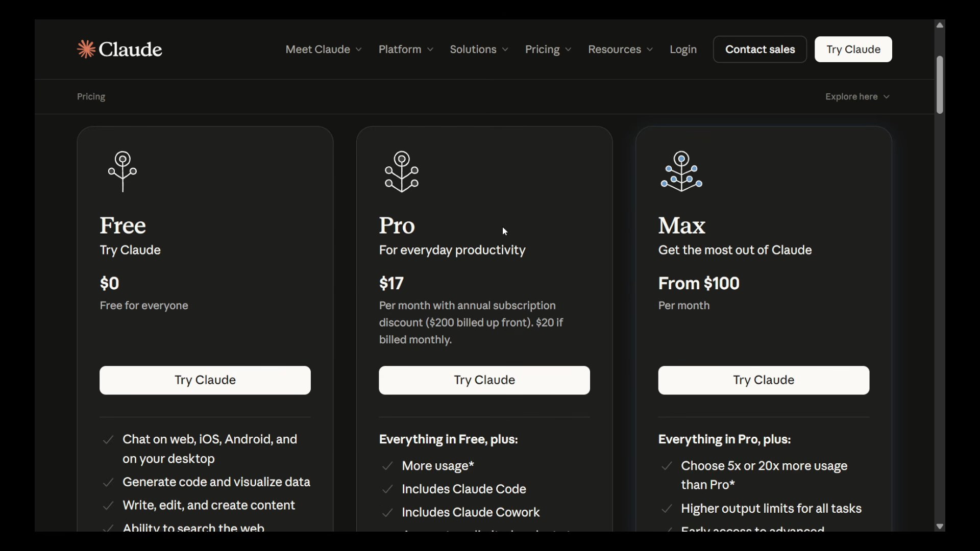Expand the Resources menu
The image size is (980, 551).
coord(620,49)
